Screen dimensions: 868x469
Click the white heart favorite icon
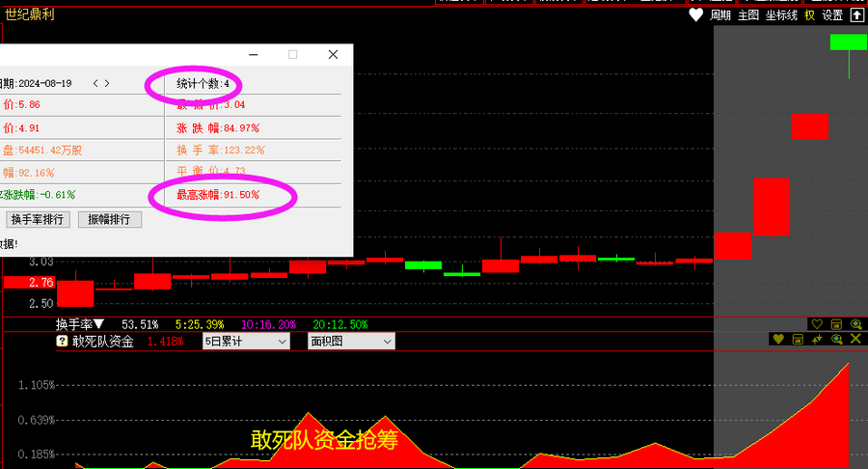(x=696, y=15)
